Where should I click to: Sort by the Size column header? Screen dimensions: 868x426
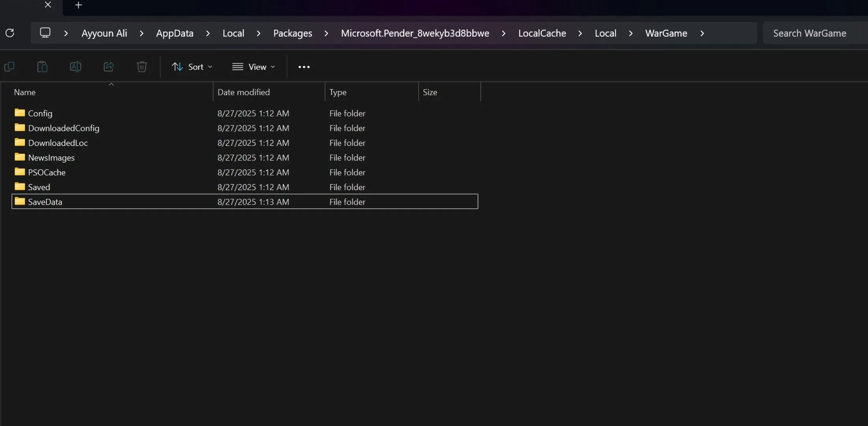pos(449,92)
